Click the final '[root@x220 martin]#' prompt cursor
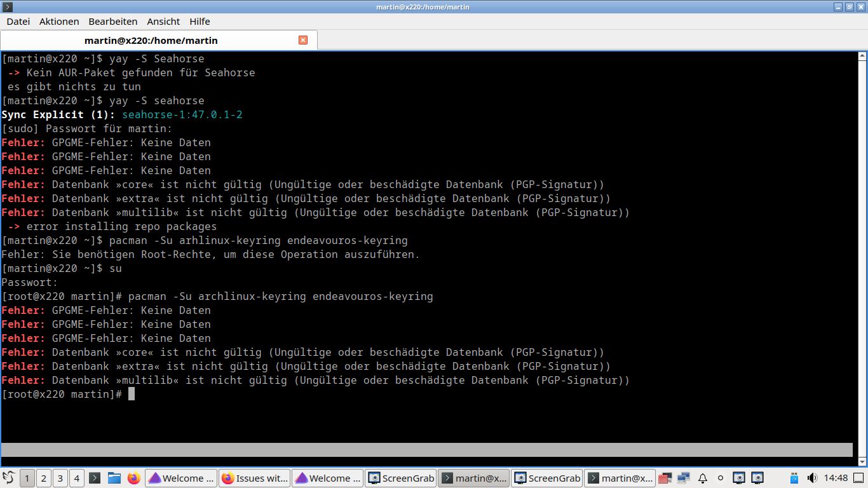 (132, 394)
